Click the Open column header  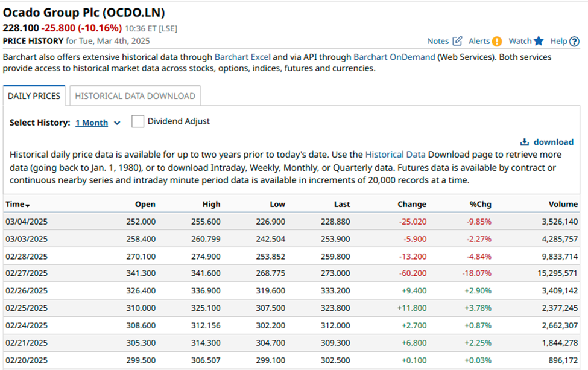pos(145,204)
